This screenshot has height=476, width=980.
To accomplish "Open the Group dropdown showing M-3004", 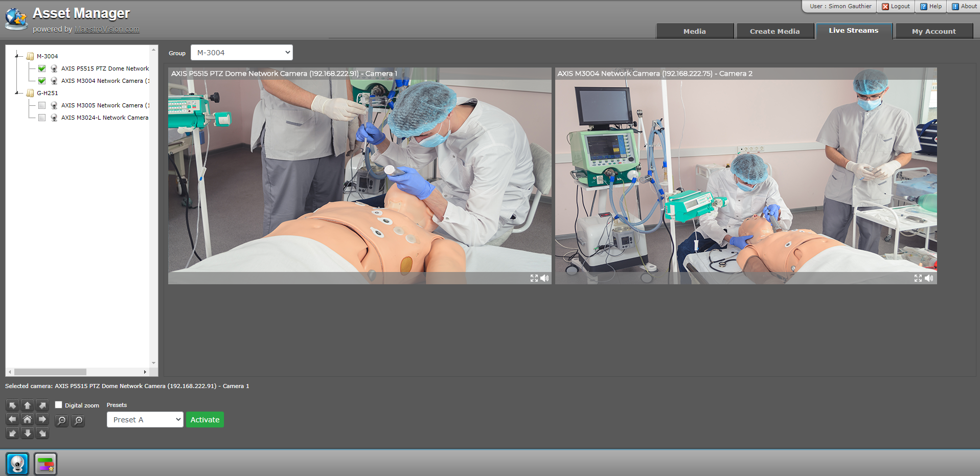I will point(241,52).
